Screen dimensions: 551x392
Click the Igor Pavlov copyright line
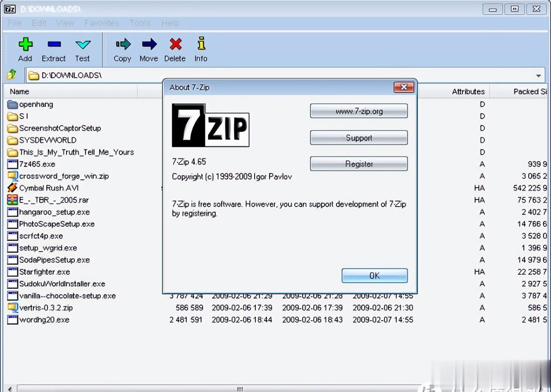click(x=232, y=177)
